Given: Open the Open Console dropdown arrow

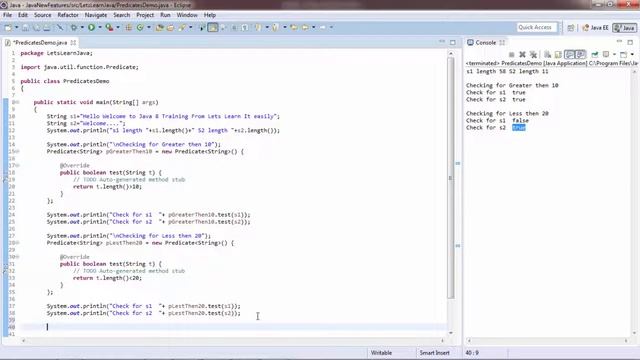Looking at the screenshot, I should tap(632, 54).
